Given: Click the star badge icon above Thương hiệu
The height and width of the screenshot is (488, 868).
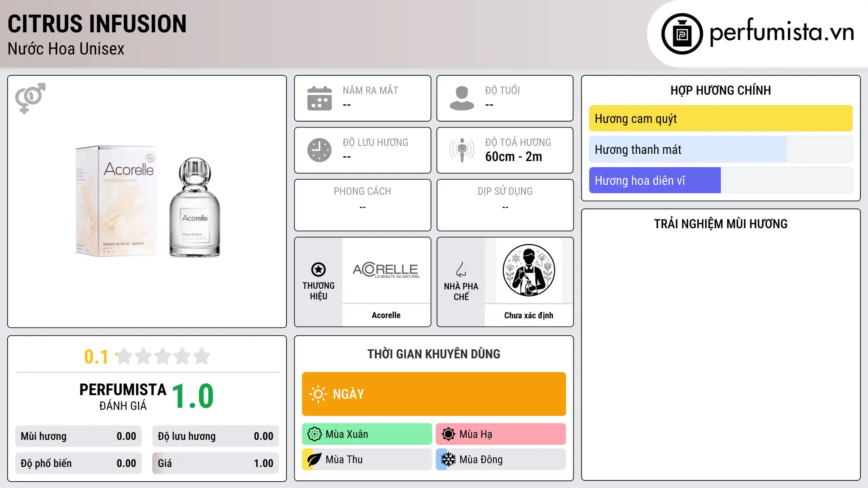Looking at the screenshot, I should coord(318,269).
